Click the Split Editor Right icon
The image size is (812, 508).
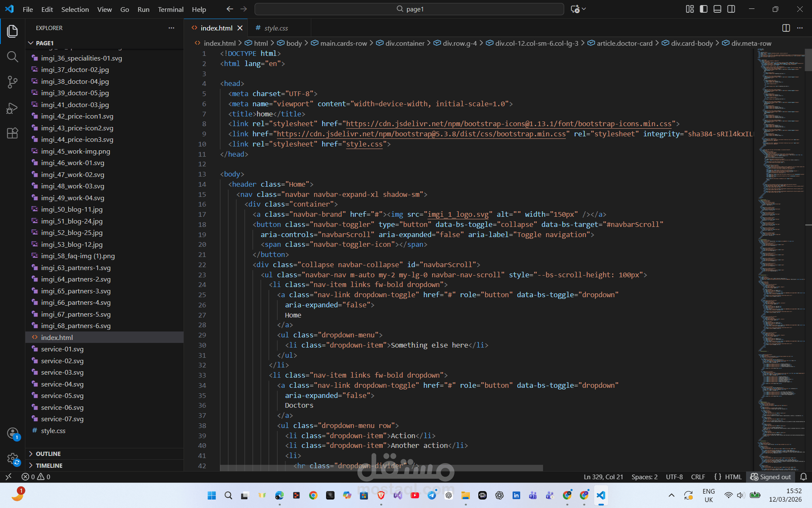(x=786, y=28)
